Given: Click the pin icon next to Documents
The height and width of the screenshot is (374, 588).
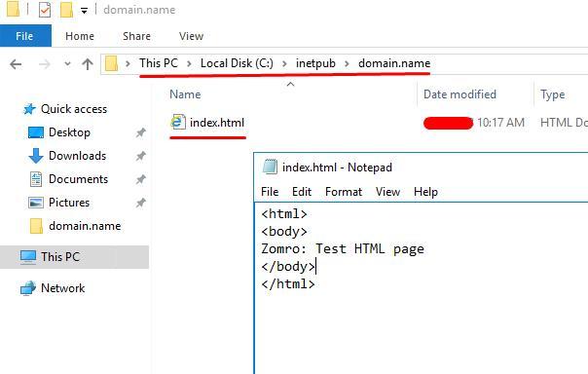Looking at the screenshot, I should 140,179.
